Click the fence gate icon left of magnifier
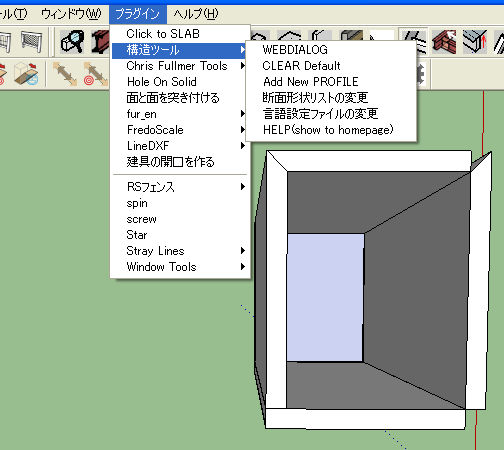This screenshot has height=450, width=504. coord(31,41)
